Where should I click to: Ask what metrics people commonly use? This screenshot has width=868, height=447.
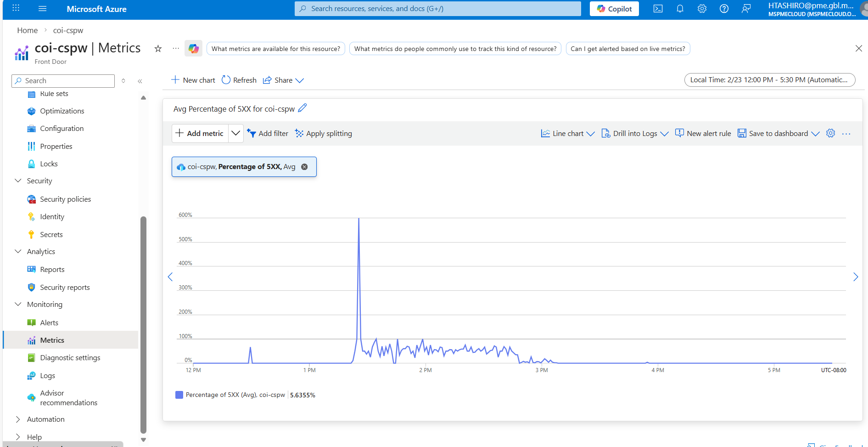455,49
